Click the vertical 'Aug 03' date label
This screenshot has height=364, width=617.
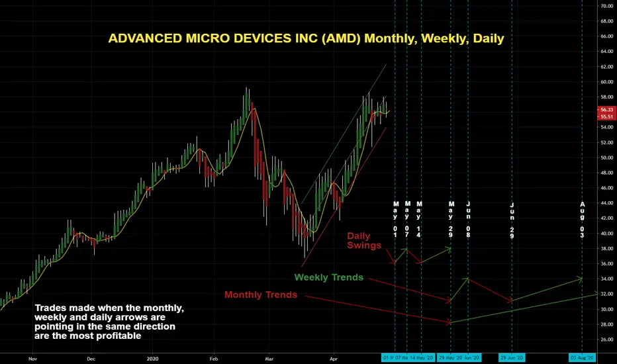[582, 220]
